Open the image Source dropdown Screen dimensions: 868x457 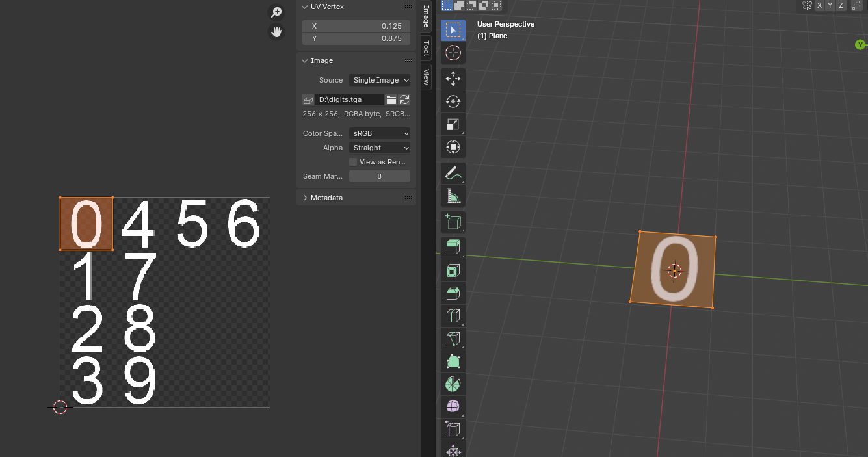(380, 80)
